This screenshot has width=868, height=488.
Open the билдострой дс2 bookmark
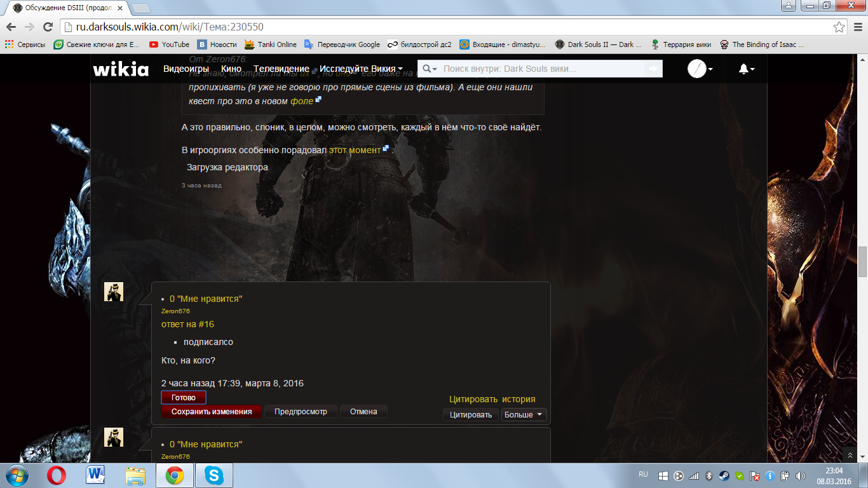pos(419,44)
